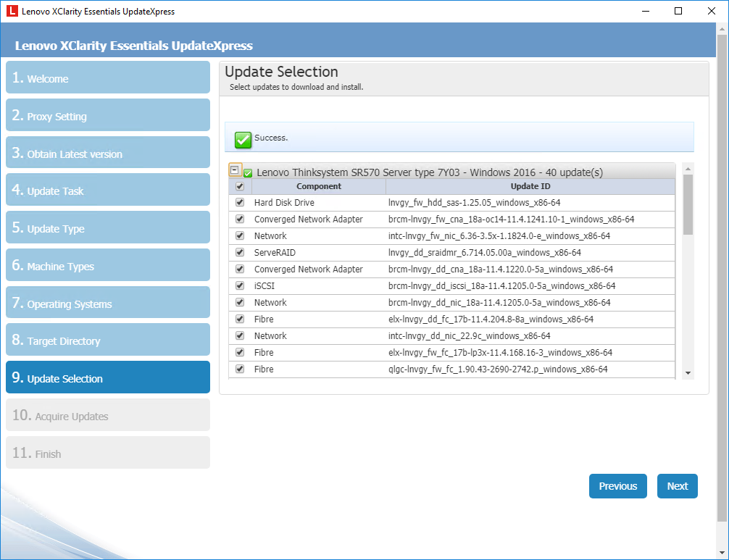Click the update list scroll down arrow

coord(688,373)
